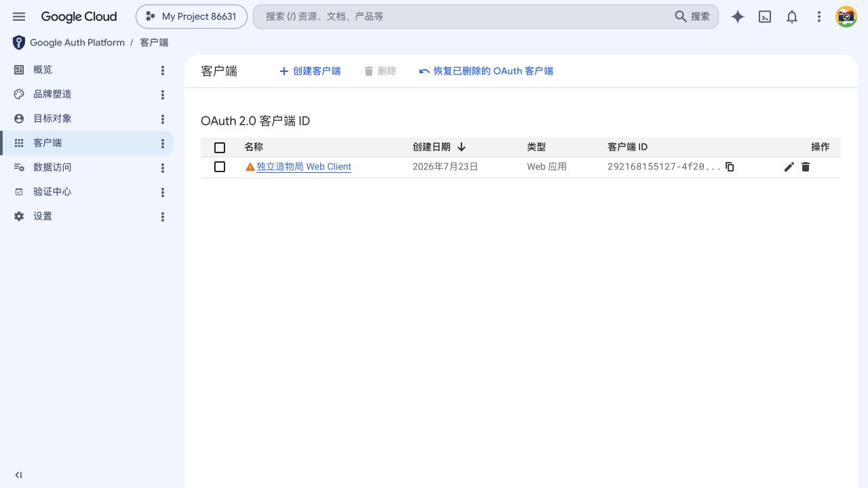Viewport: 868px width, 488px height.
Task: Click the 客户端 ID column header
Action: [627, 147]
